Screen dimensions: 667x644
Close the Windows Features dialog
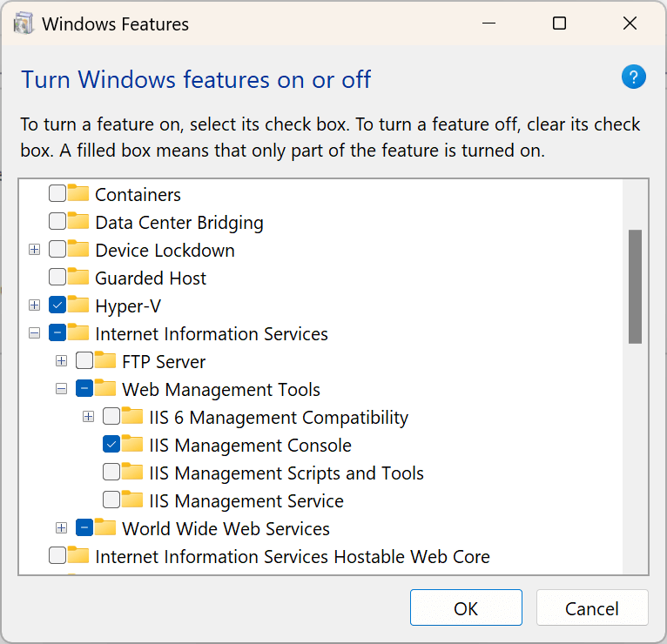630,23
